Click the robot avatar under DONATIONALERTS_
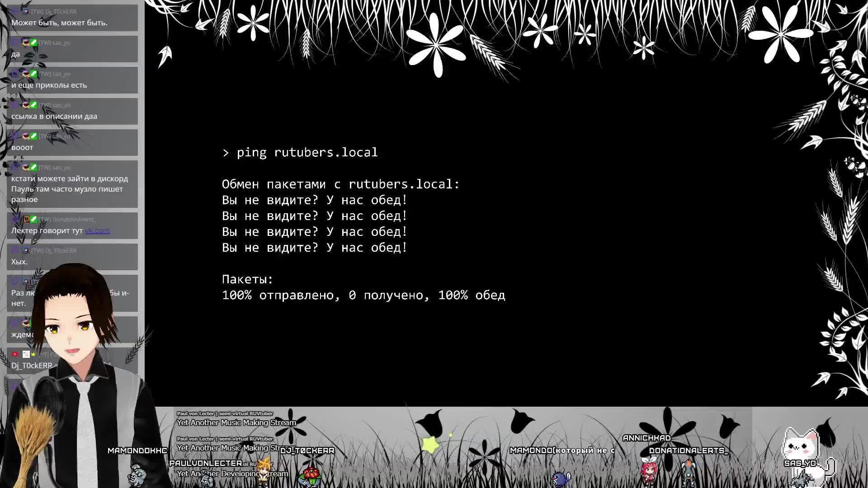 [689, 472]
